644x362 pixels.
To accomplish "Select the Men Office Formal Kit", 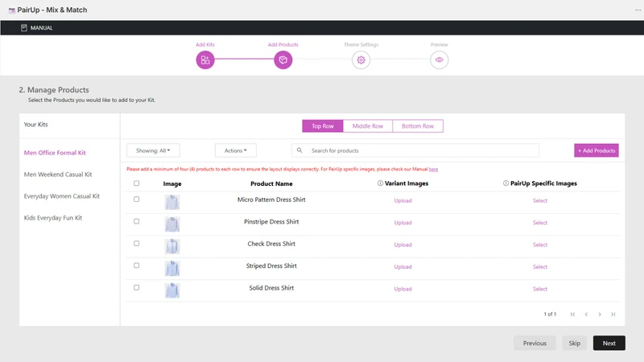I will point(55,153).
